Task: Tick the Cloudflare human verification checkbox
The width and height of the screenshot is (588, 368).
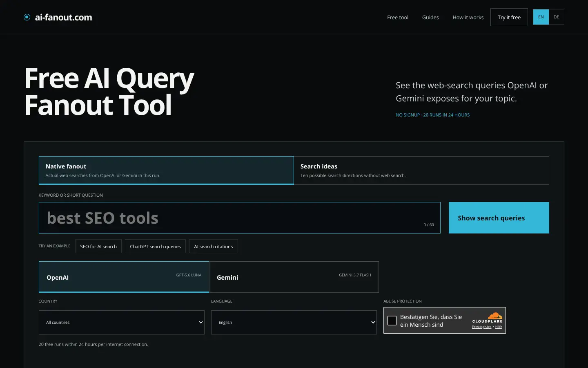Action: [x=392, y=321]
